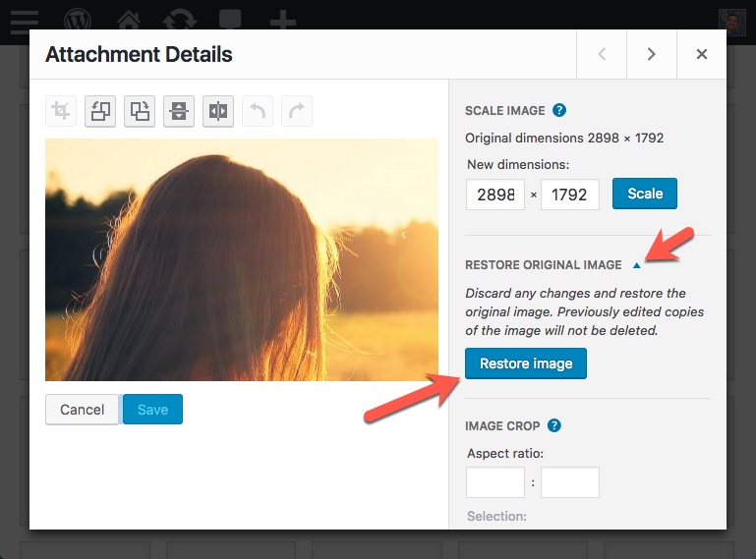This screenshot has width=756, height=559.
Task: Focus the height field showing 1792
Action: [570, 195]
